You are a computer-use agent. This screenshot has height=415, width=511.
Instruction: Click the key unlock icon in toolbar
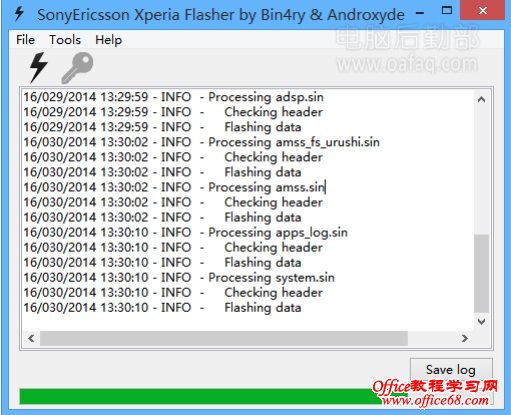click(77, 68)
